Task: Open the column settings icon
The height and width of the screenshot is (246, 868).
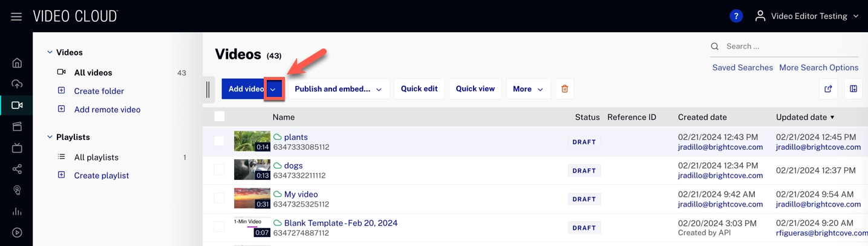Action: (853, 89)
